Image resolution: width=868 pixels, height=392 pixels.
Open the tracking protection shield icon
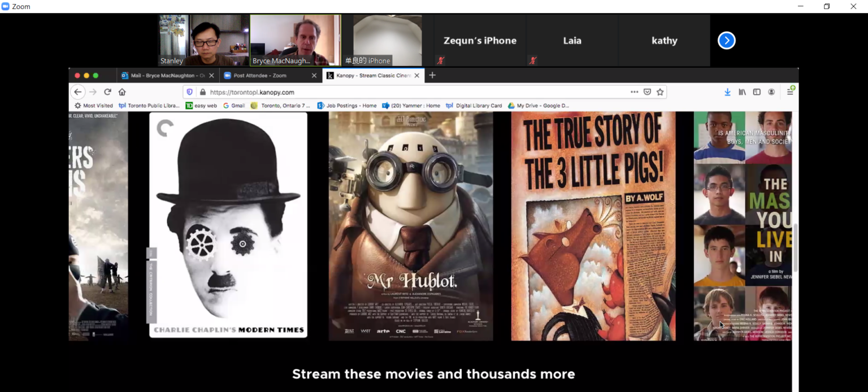click(x=190, y=92)
